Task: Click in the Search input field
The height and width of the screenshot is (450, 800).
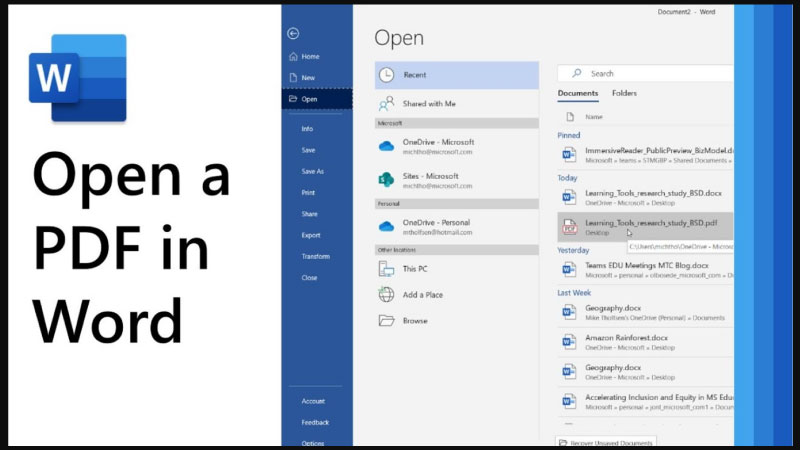Action: coord(655,73)
